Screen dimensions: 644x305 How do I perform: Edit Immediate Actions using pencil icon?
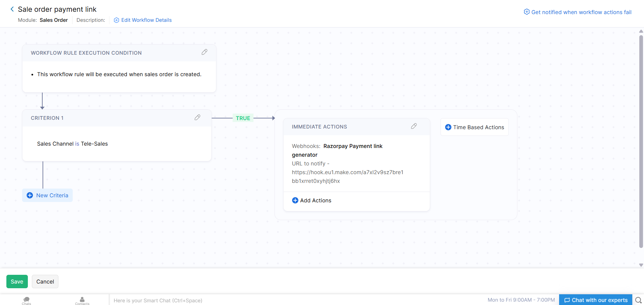coord(414,126)
